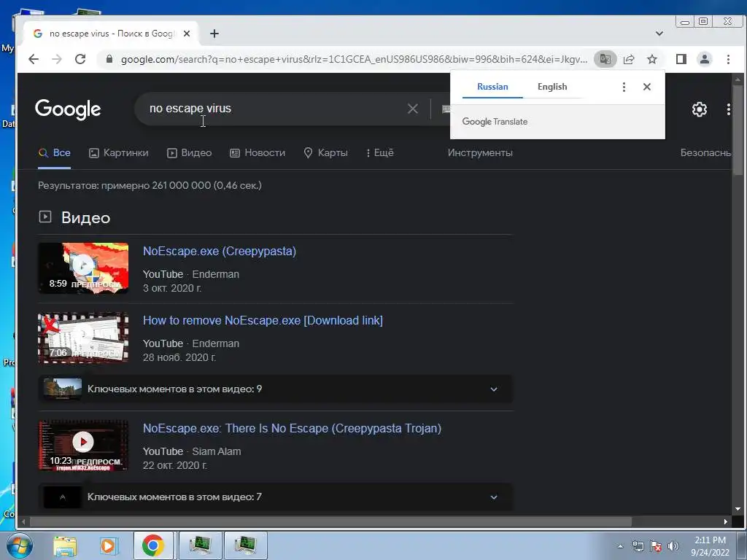The image size is (747, 560).
Task: Play the 10:23 video thumbnail
Action: pyautogui.click(x=83, y=446)
